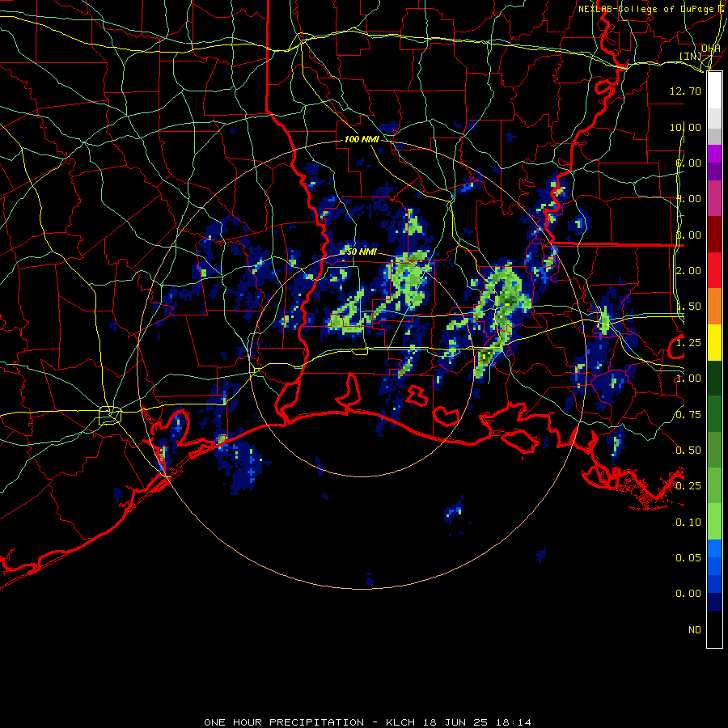Choose the dark green 1.00 legend swatch

pyautogui.click(x=714, y=378)
